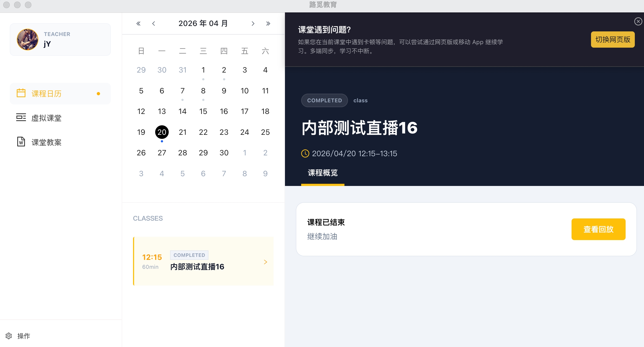
Task: Go to previous year with double-left arrows
Action: [138, 24]
